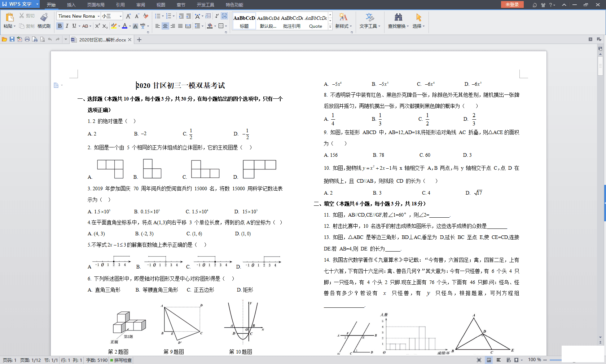The width and height of the screenshot is (606, 364).
Task: Click the Copy (复制) button
Action: tap(27, 26)
